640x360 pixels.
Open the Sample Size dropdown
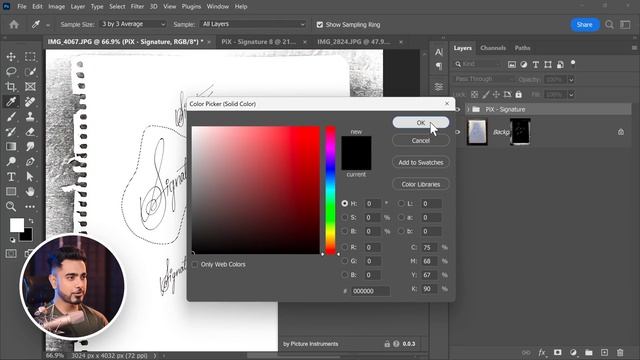click(x=133, y=24)
